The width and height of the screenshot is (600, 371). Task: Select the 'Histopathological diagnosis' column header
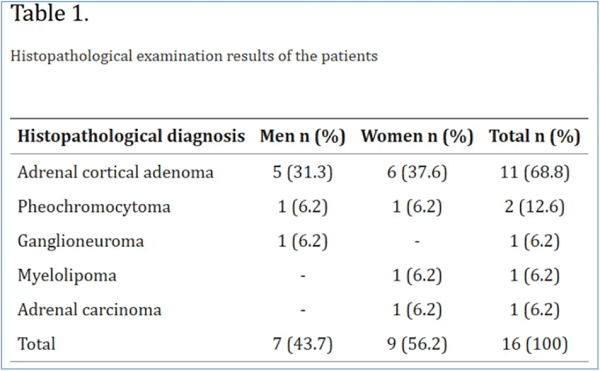click(131, 136)
